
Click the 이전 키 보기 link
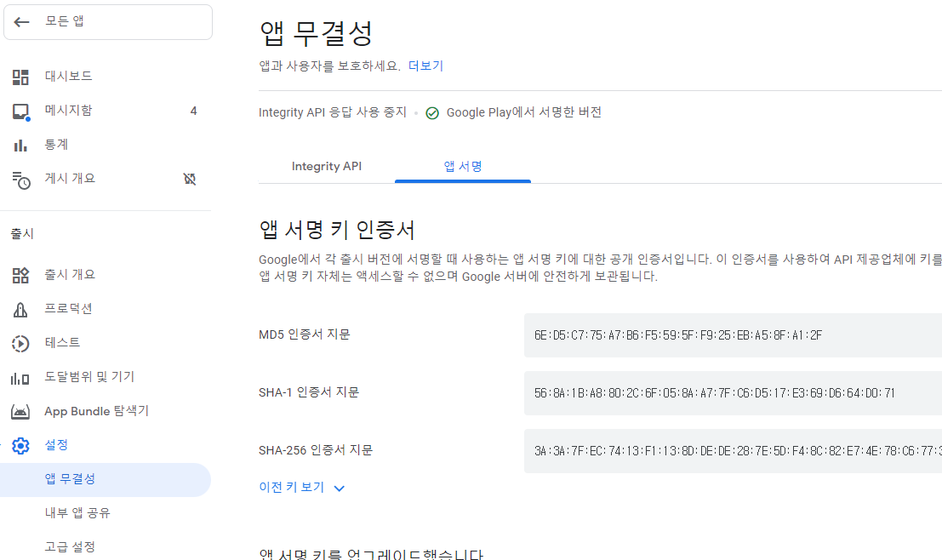[291, 488]
